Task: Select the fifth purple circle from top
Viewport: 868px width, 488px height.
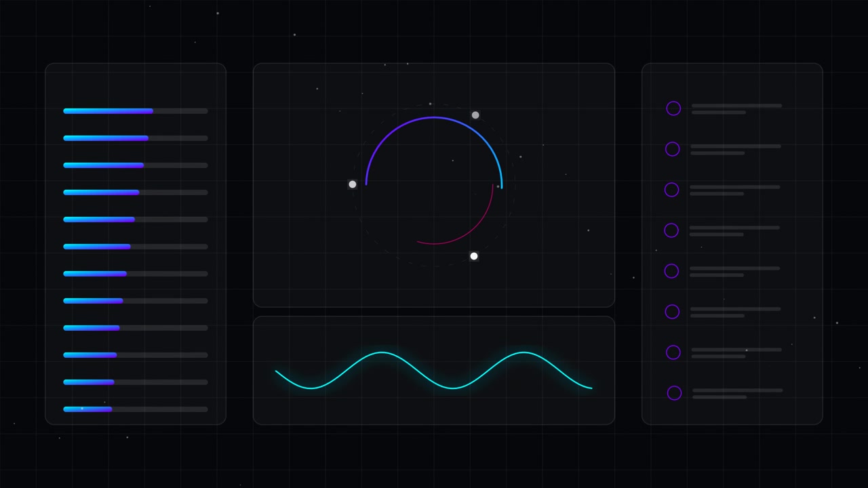Action: click(x=671, y=271)
